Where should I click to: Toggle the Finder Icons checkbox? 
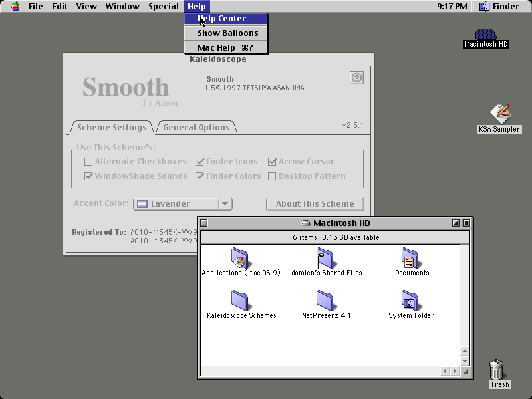(x=199, y=162)
